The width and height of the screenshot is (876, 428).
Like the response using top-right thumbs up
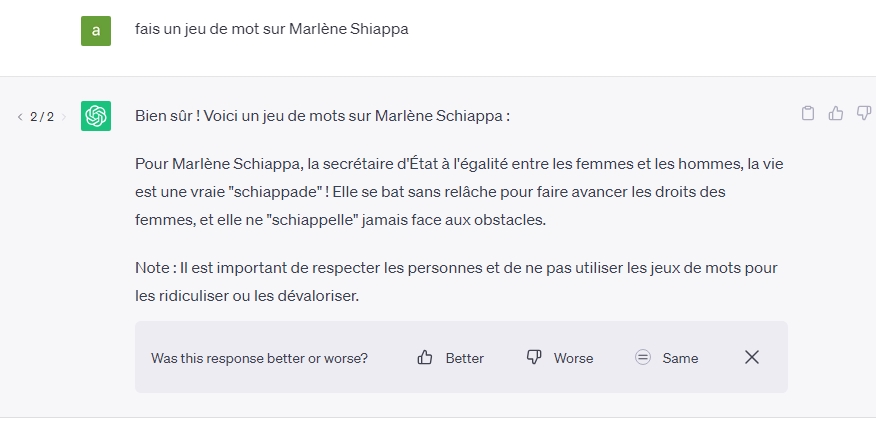(x=836, y=114)
